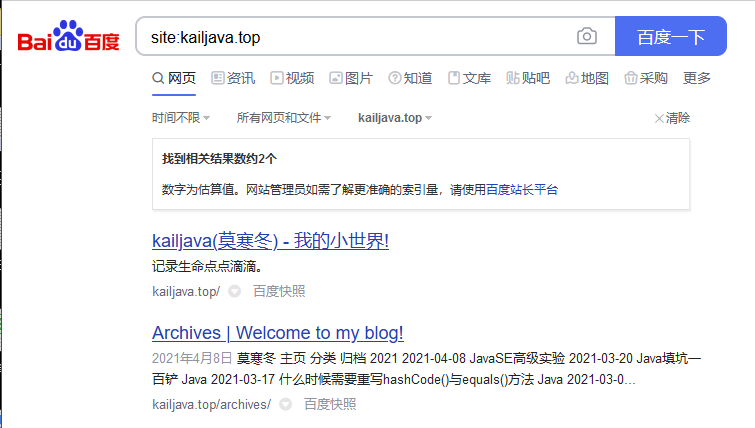Switch to the 地图 tab
755x428 pixels.
pyautogui.click(x=587, y=78)
